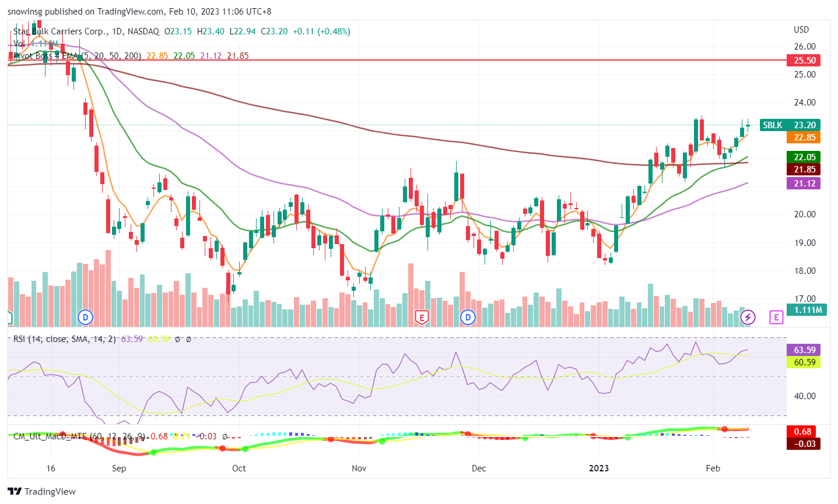
Task: Click the dark red 21.85 label on the price scale
Action: coord(804,170)
